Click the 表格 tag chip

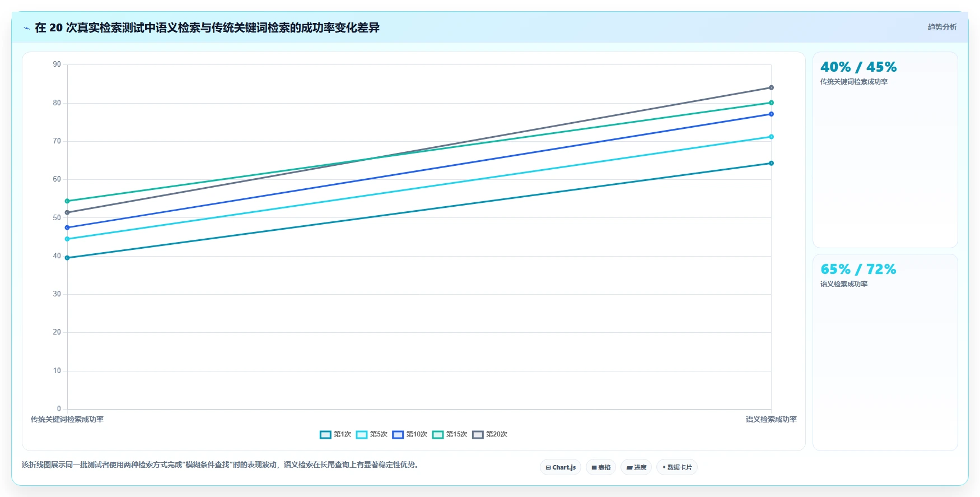click(601, 467)
